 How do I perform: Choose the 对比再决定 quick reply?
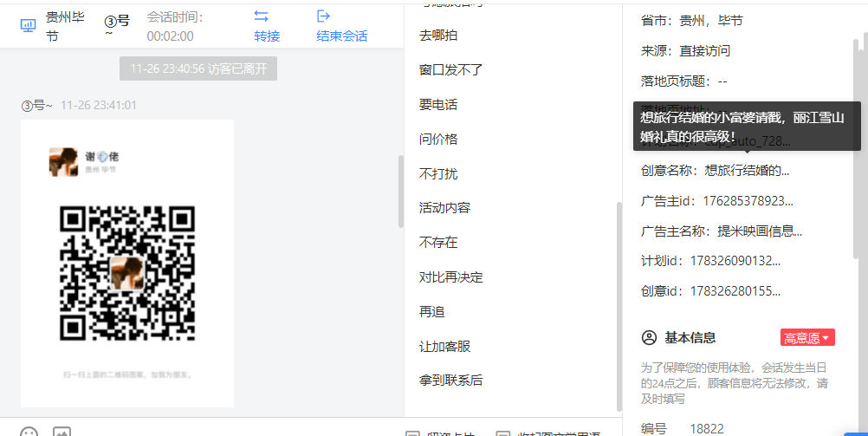pyautogui.click(x=450, y=277)
